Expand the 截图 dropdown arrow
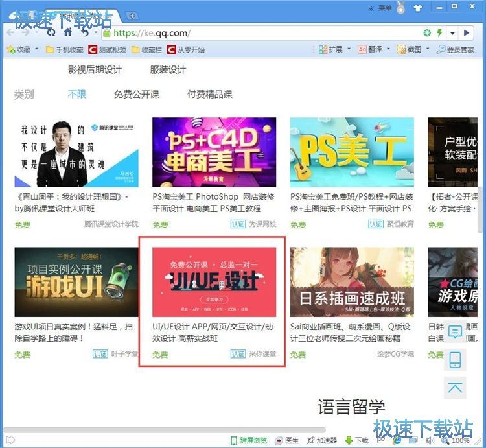This screenshot has height=448, width=486. pyautogui.click(x=428, y=49)
